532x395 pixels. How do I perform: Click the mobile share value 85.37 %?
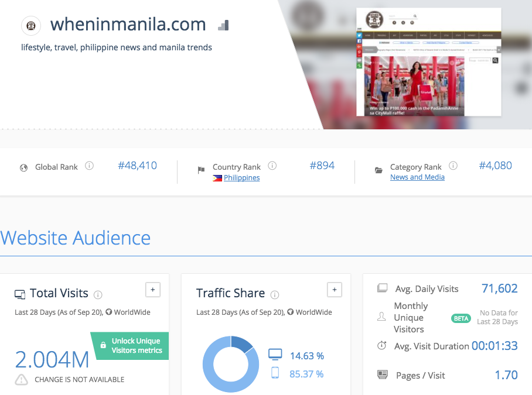coord(306,375)
